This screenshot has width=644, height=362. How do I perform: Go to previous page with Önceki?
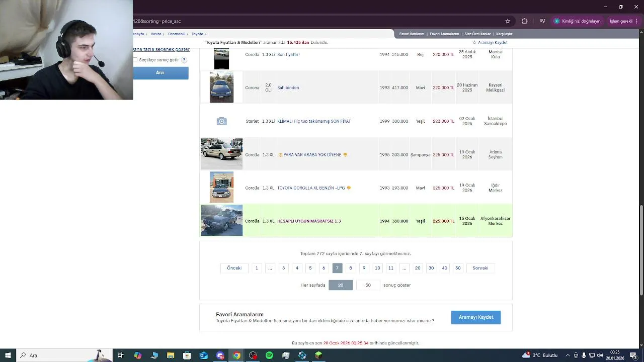tap(234, 268)
